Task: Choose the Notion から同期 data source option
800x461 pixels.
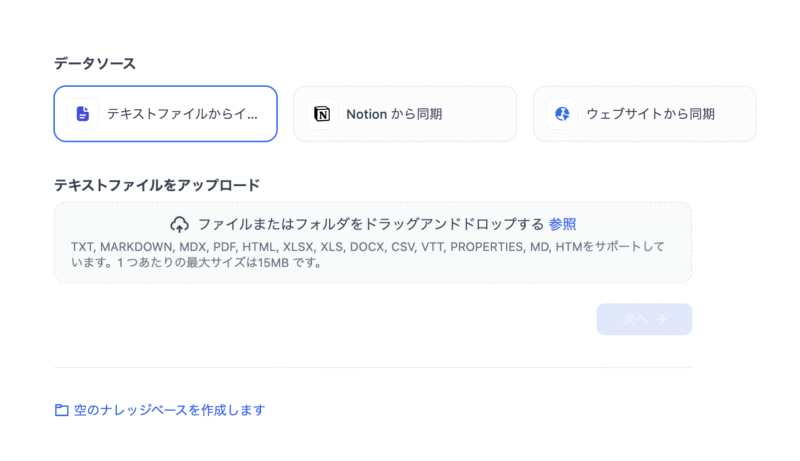Action: tap(405, 114)
